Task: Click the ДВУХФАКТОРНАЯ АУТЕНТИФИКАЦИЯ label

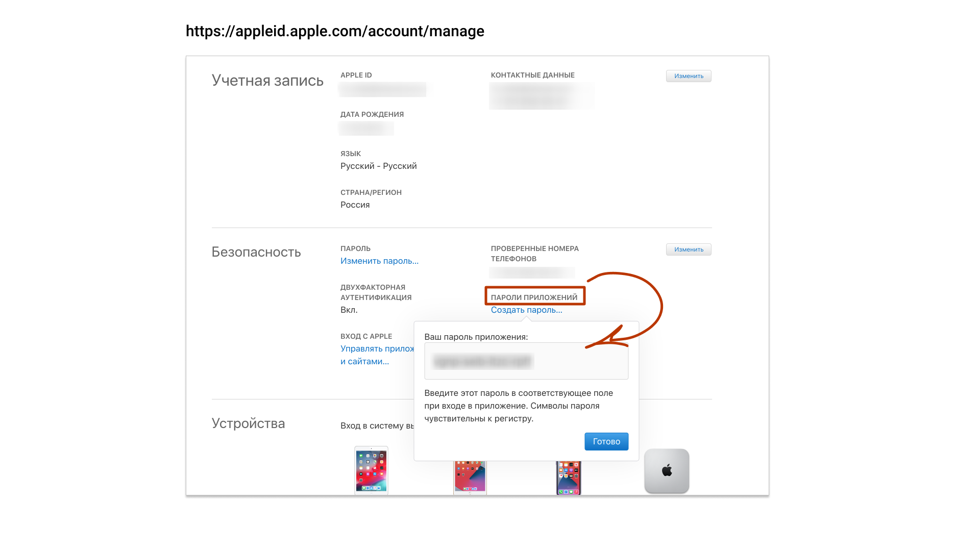Action: [376, 292]
